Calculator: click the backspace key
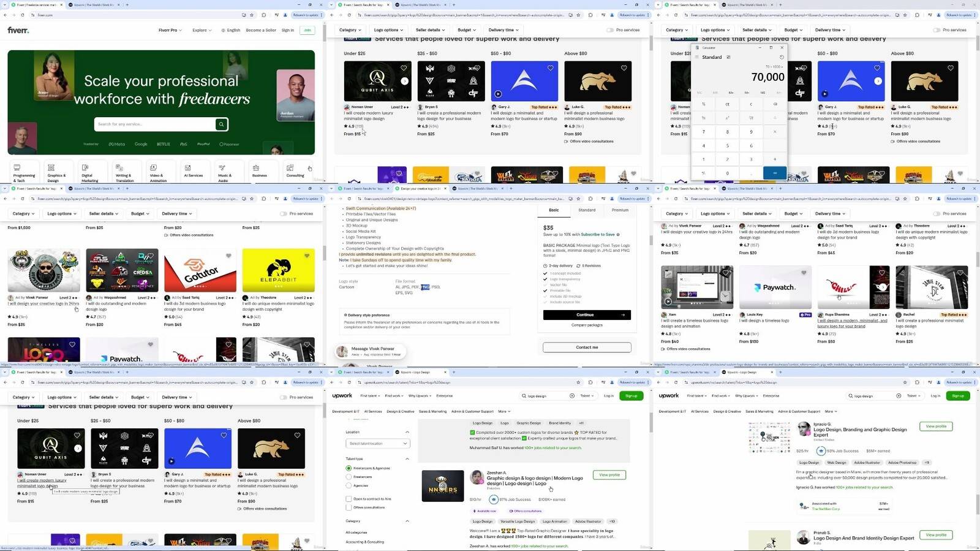The height and width of the screenshot is (551, 980). (775, 104)
